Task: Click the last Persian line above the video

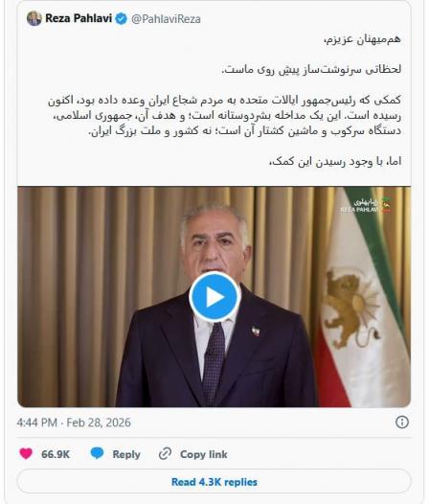Action: click(335, 161)
